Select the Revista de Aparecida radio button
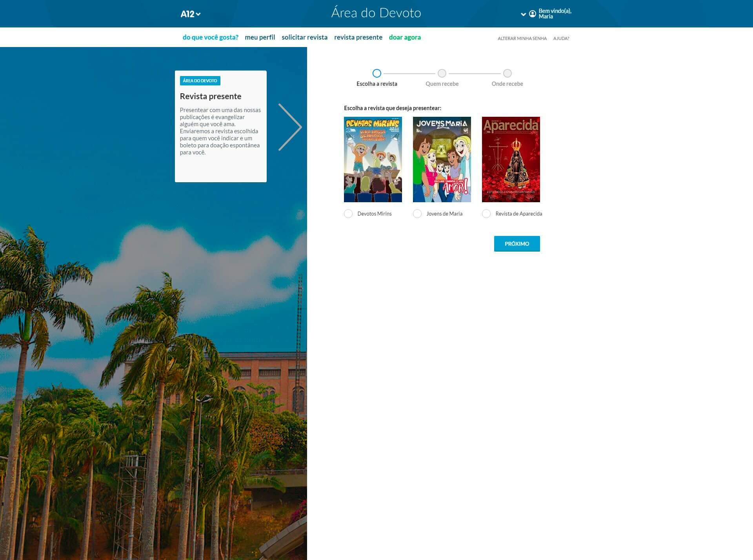The image size is (753, 560). [x=486, y=214]
